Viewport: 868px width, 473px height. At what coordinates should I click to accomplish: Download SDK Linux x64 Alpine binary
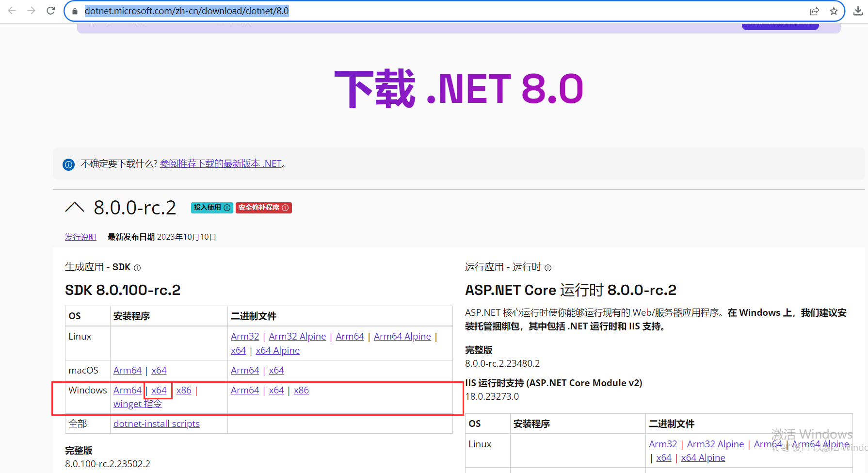pyautogui.click(x=277, y=350)
